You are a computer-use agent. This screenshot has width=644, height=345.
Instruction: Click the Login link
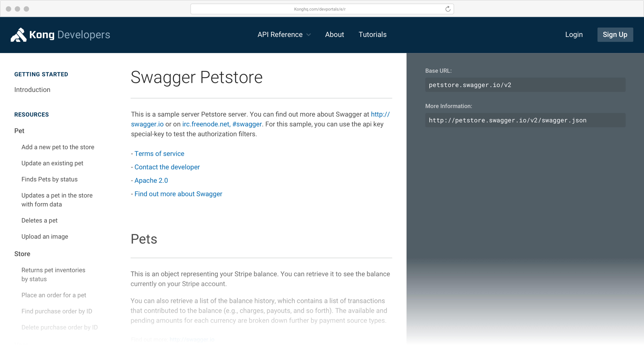(x=574, y=34)
